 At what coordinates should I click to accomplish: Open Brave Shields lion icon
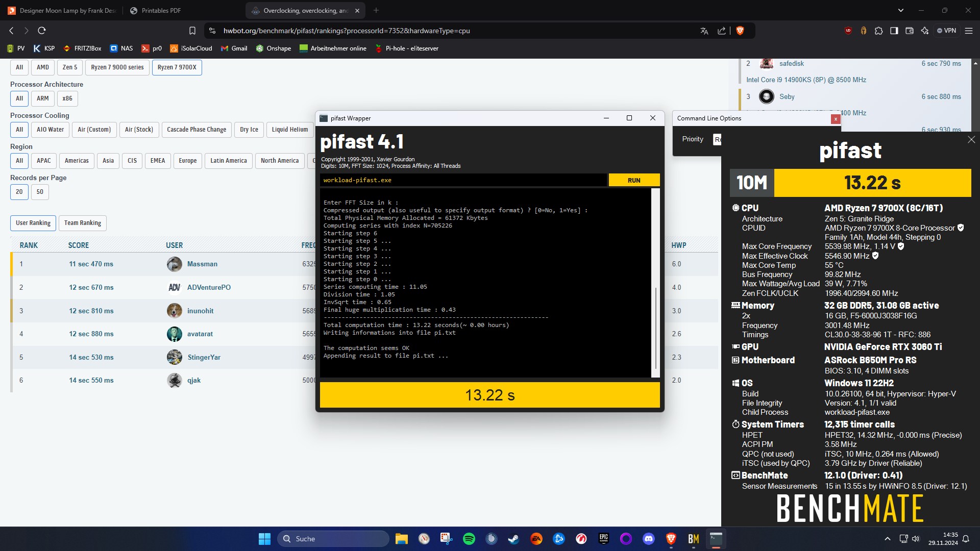pos(740,31)
